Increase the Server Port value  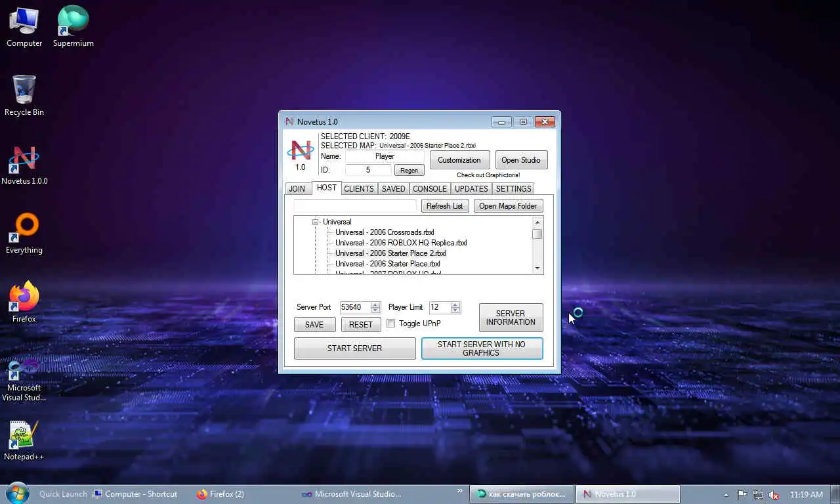(x=375, y=304)
